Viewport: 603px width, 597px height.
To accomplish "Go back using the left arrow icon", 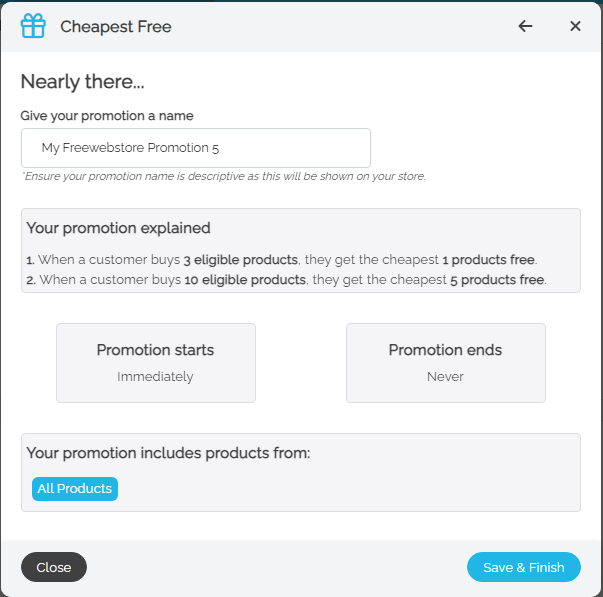I will click(x=525, y=26).
